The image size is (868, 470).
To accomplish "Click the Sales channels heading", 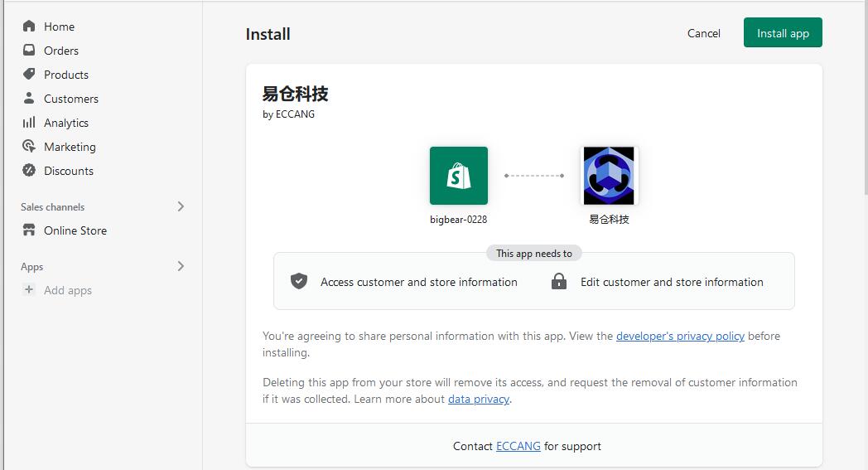I will [x=52, y=206].
